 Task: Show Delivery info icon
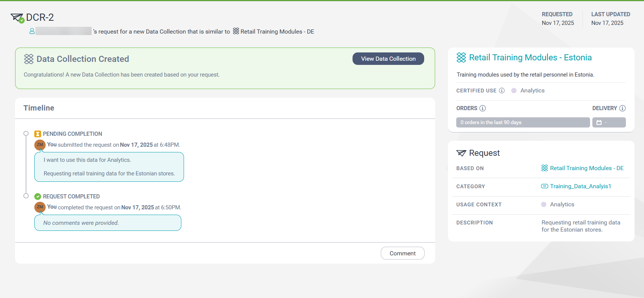click(623, 108)
